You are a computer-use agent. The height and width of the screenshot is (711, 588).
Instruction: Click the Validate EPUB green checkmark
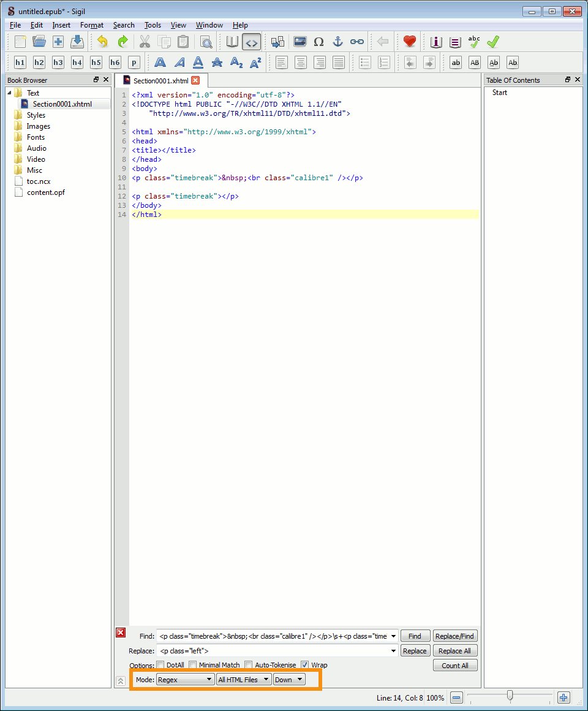click(x=493, y=42)
